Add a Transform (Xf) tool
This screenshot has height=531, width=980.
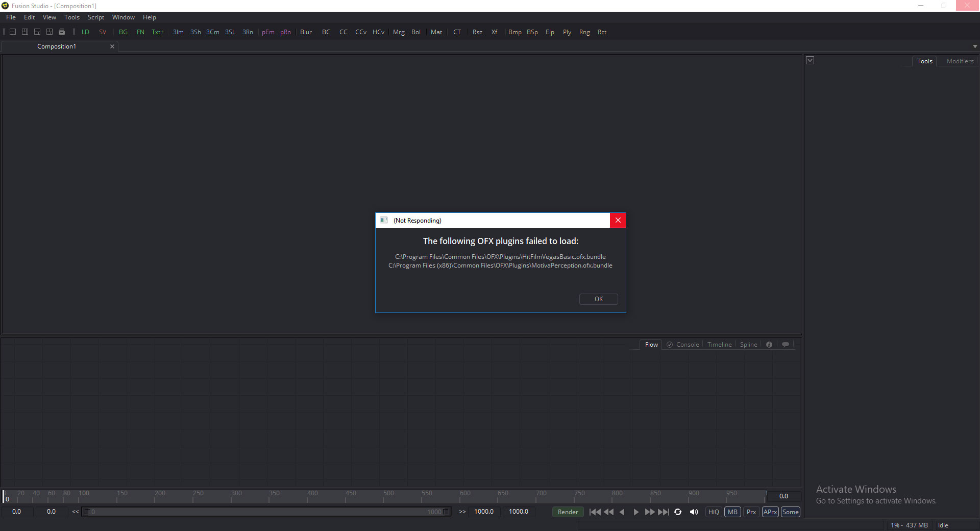coord(494,32)
